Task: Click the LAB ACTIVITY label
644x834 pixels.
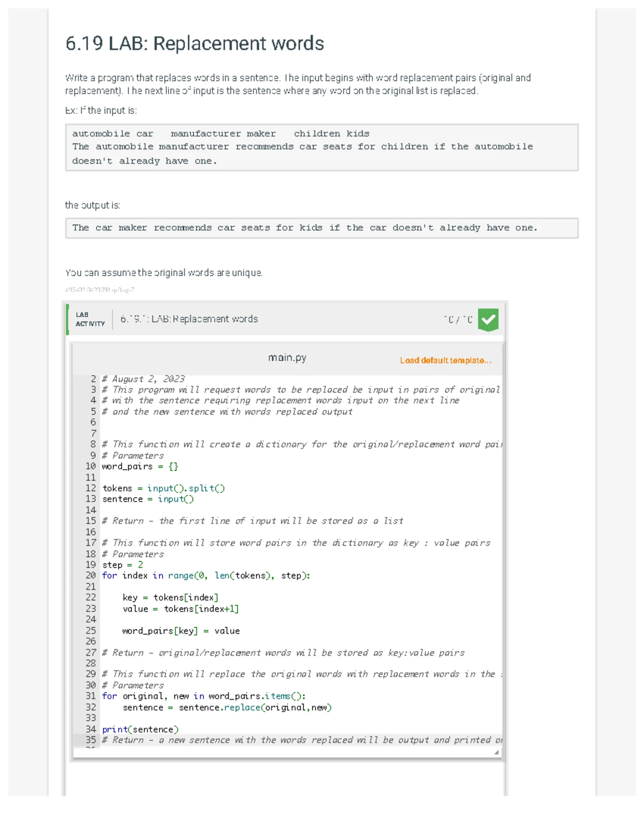Action: tap(90, 319)
